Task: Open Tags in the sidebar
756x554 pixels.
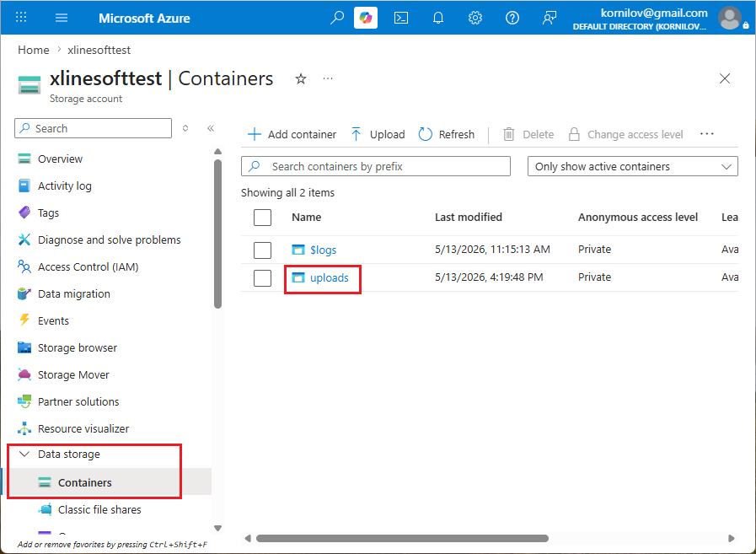Action: [x=48, y=212]
